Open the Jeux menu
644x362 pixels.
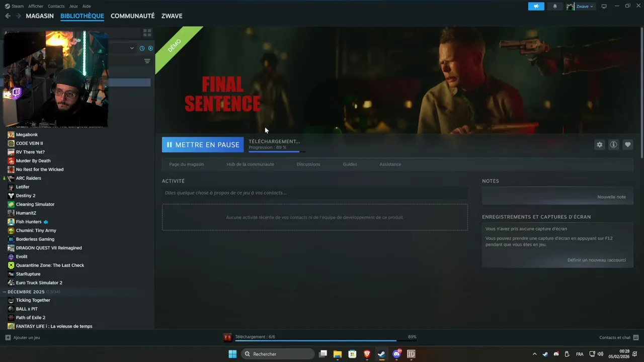[x=73, y=6]
